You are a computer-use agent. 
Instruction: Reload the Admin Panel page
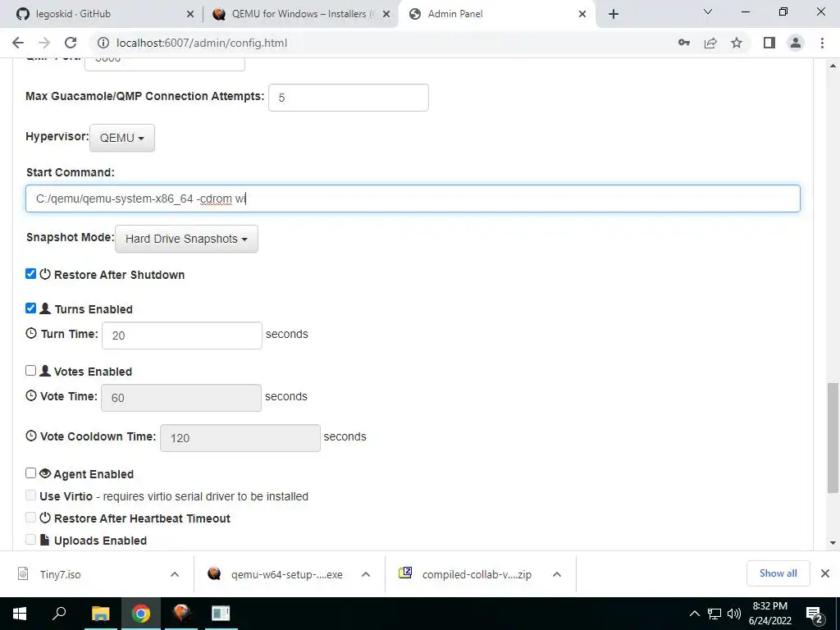71,43
